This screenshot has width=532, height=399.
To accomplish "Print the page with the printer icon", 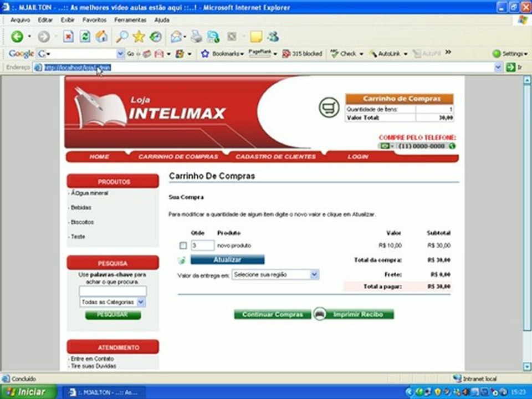I will (196, 37).
